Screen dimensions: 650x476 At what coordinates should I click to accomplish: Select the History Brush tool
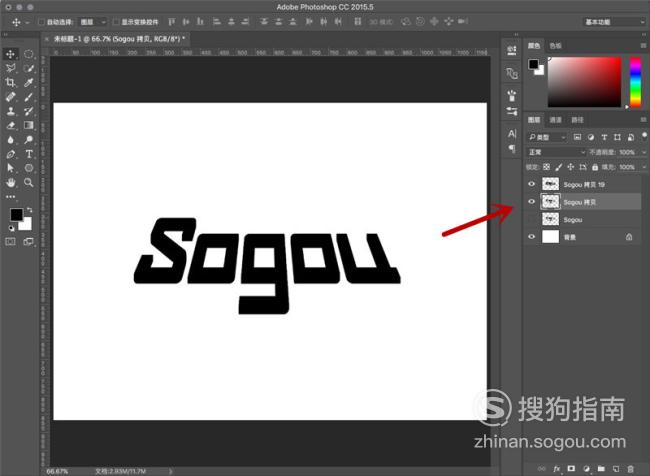click(29, 111)
